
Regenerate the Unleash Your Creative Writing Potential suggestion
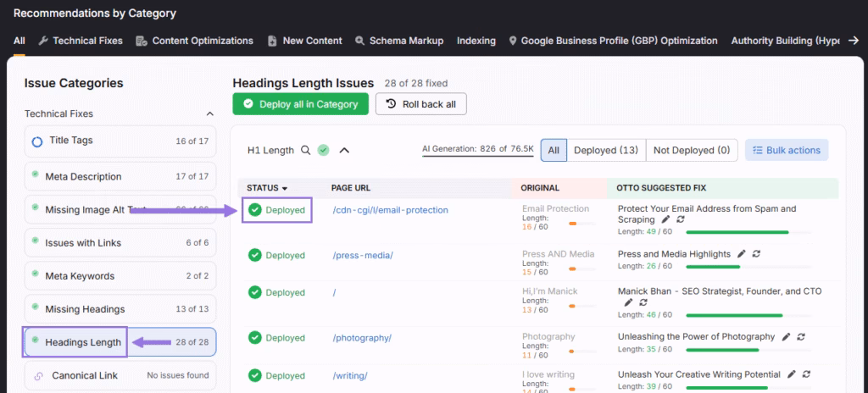click(805, 374)
